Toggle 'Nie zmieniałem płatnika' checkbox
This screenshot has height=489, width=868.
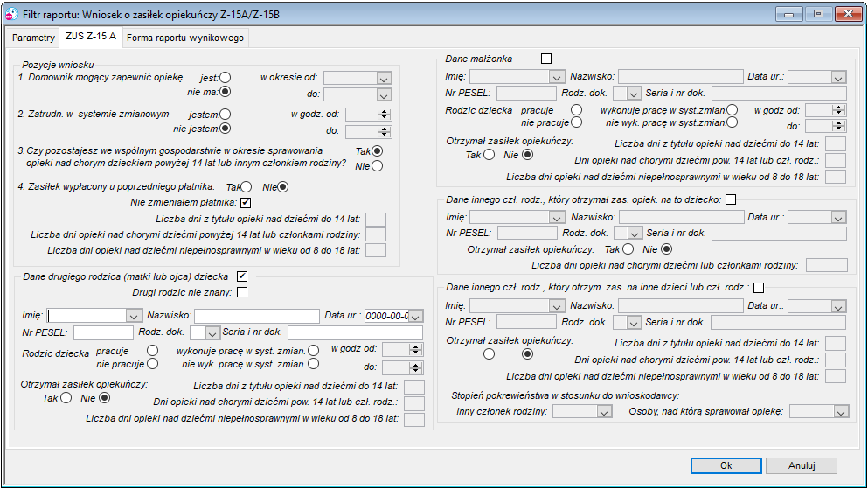[x=246, y=203]
